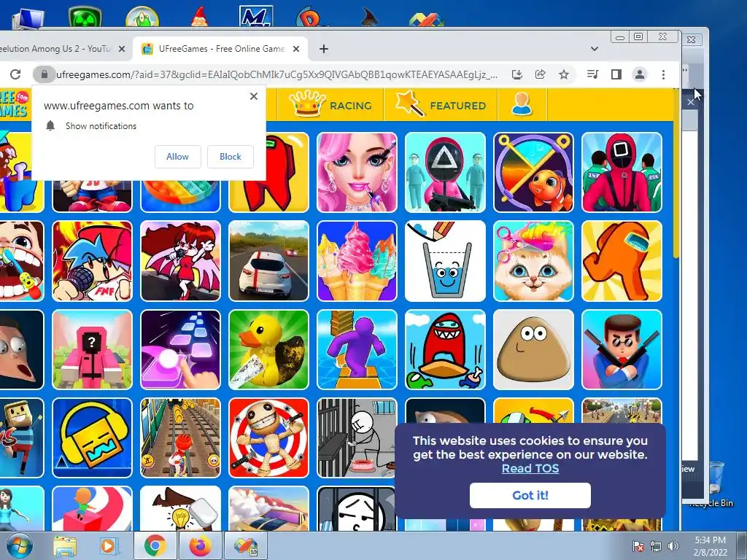This screenshot has width=747, height=560.
Task: Open the Chrome three-dot menu
Action: [x=663, y=74]
